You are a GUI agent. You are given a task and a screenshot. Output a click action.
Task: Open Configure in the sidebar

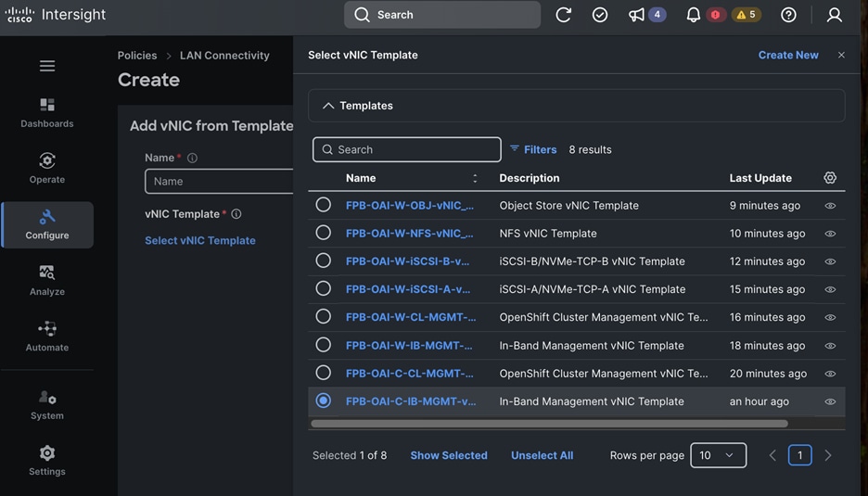tap(47, 224)
